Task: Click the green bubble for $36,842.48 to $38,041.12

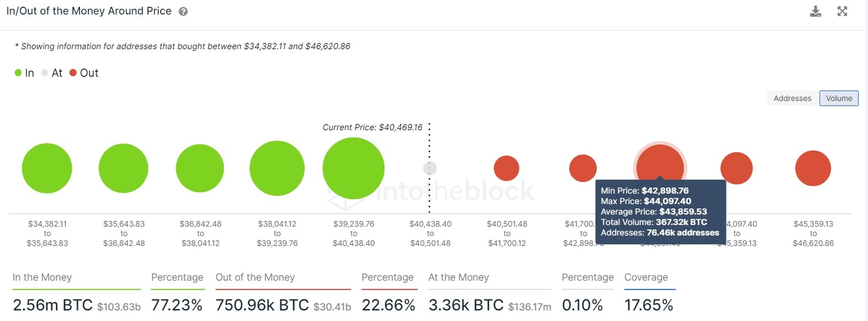Action: pyautogui.click(x=200, y=168)
